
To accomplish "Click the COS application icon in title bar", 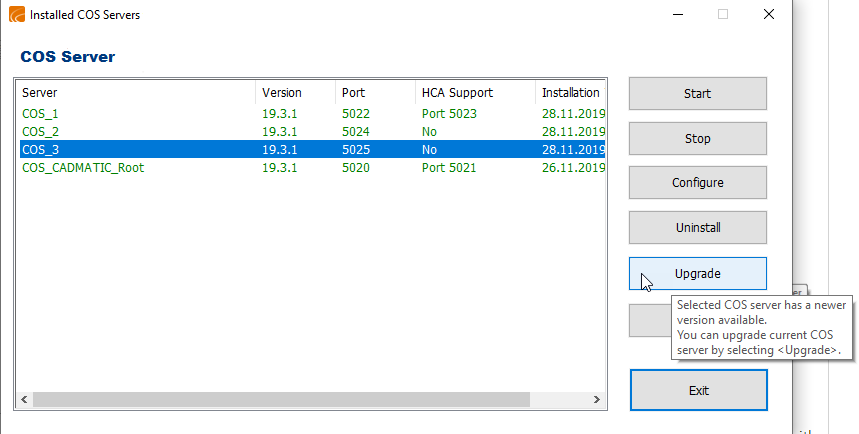I will 17,15.
